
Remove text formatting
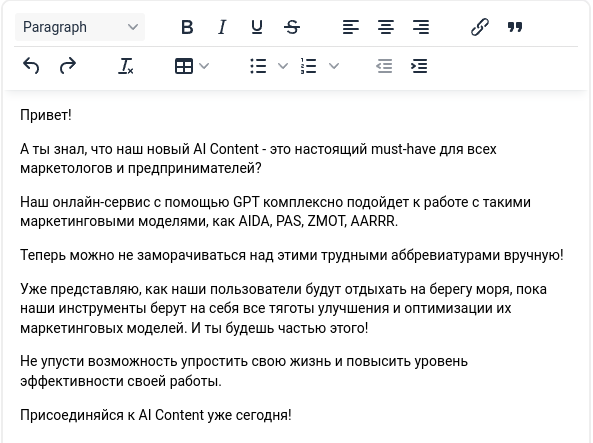[126, 66]
